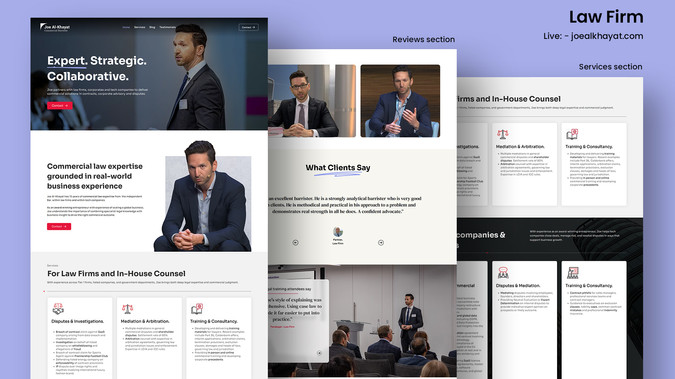Click Mediation & Arbitration scales icon in services mockup
Viewport: 675px width, 379px height.
[x=502, y=134]
